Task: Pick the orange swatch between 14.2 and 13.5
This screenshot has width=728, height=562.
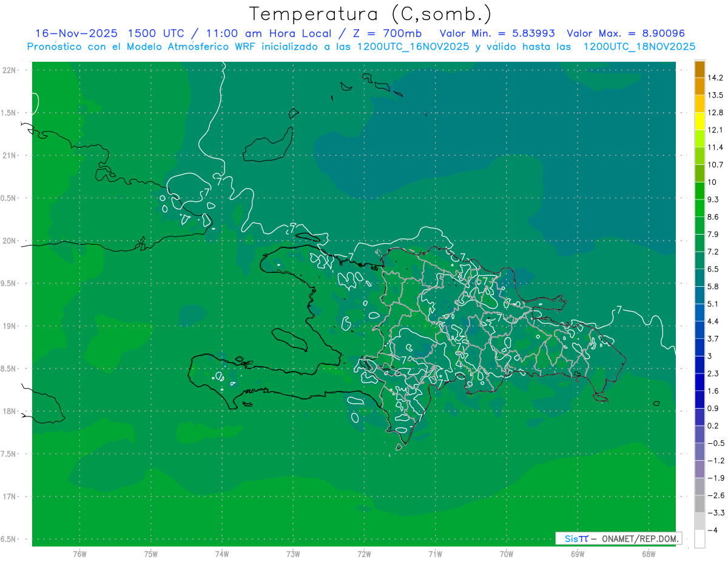Action: coord(699,87)
